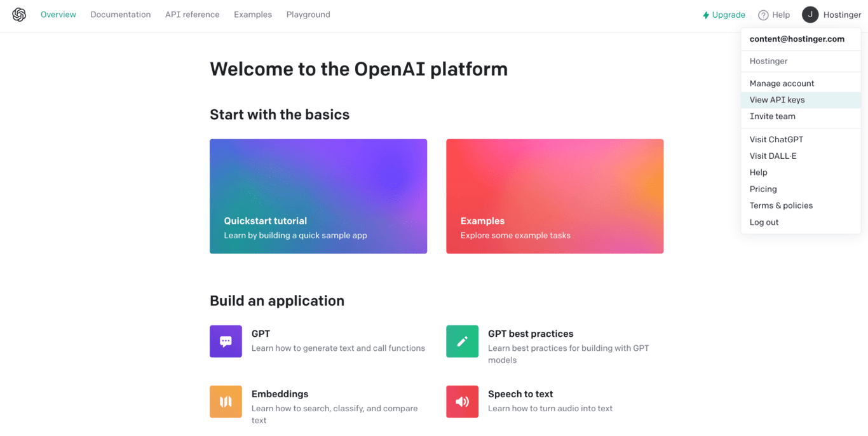Click Terms & policies link
The height and width of the screenshot is (436, 868).
(780, 205)
